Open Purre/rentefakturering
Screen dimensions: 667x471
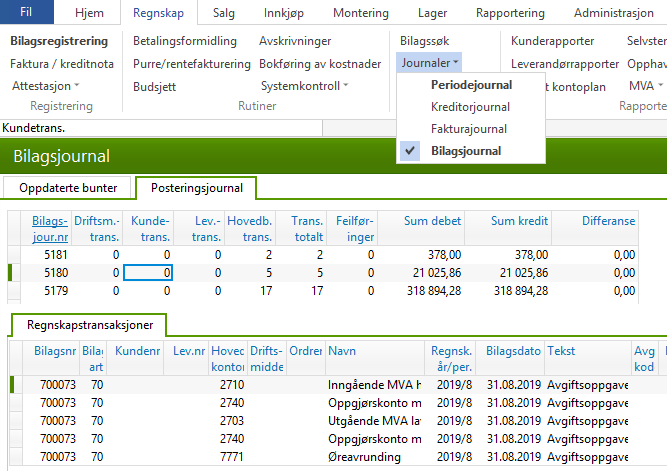point(192,64)
